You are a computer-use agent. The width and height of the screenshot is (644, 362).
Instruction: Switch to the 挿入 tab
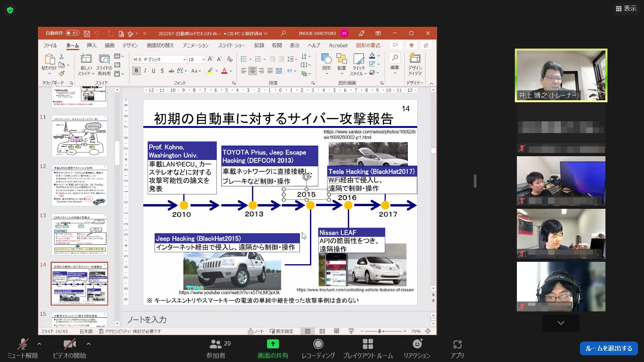[92, 45]
